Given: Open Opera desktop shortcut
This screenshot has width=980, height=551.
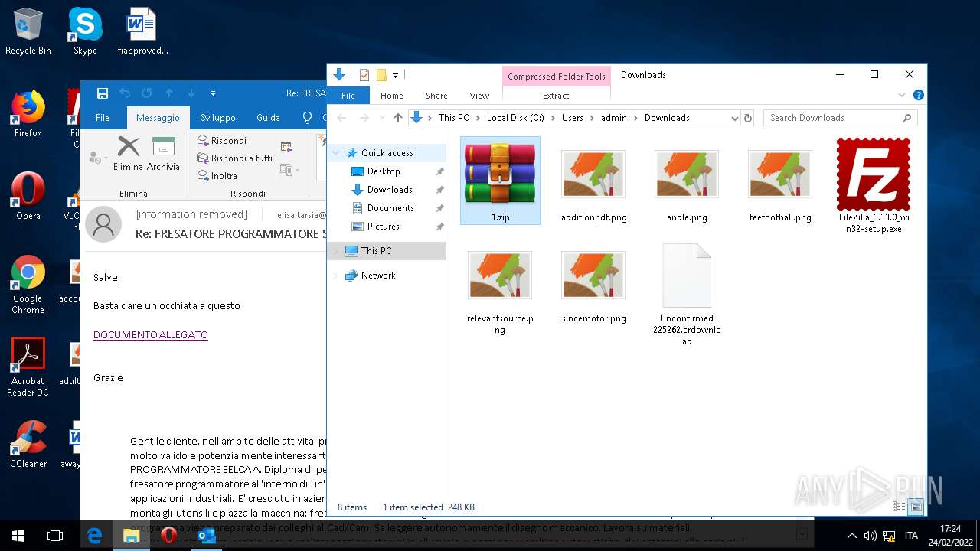Looking at the screenshot, I should [x=28, y=196].
